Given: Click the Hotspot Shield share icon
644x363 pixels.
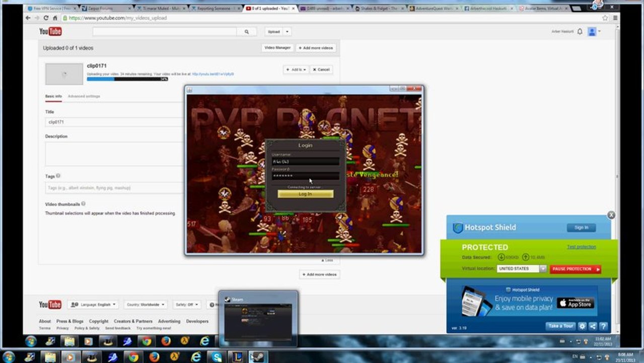Looking at the screenshot, I should click(593, 326).
